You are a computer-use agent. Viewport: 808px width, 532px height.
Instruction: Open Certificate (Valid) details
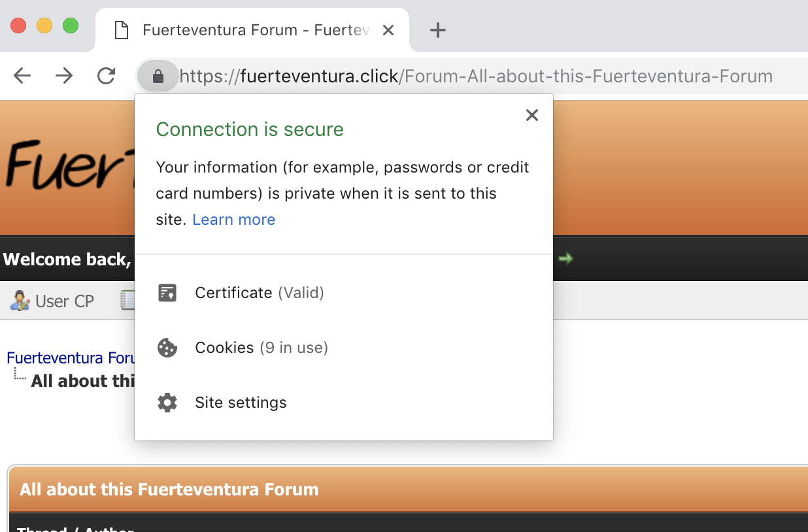tap(260, 293)
